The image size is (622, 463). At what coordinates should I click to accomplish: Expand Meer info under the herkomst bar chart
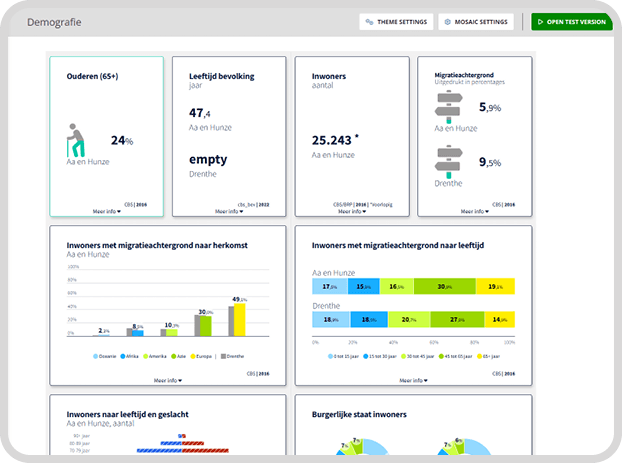[168, 380]
